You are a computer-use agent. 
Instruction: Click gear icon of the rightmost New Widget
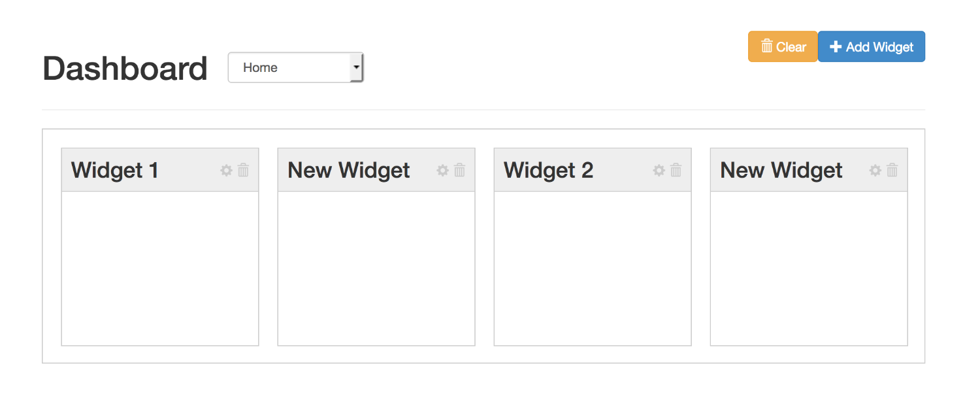click(x=875, y=171)
